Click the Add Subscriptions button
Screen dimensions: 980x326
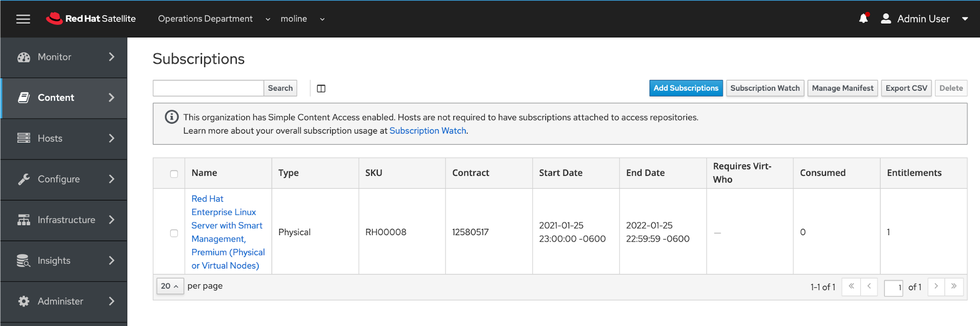(685, 88)
